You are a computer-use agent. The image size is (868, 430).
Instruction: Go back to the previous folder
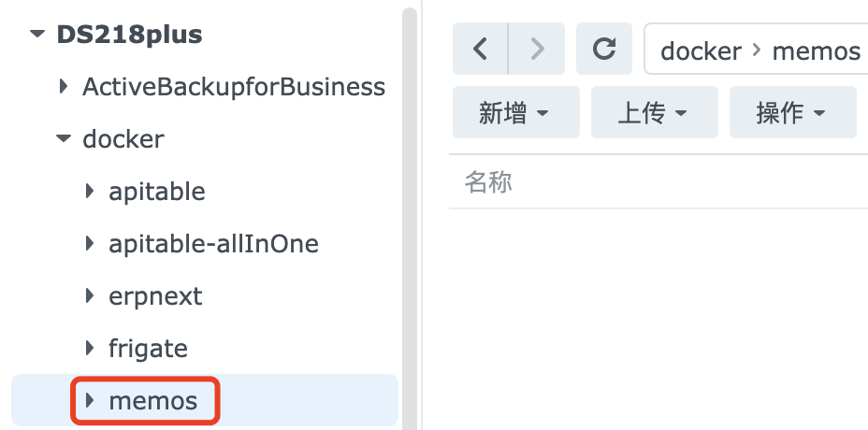[x=480, y=50]
